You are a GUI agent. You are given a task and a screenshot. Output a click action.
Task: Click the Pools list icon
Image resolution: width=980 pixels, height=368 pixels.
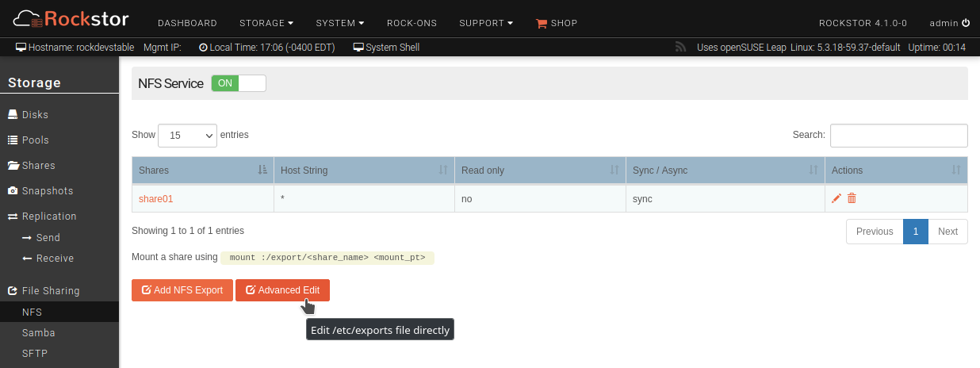[13, 140]
